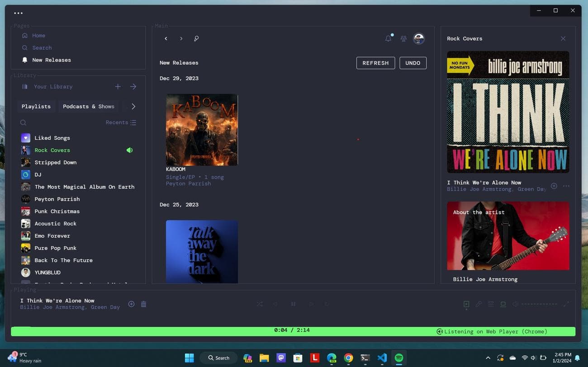The height and width of the screenshot is (367, 588).
Task: Enable shuffle playback
Action: (260, 304)
